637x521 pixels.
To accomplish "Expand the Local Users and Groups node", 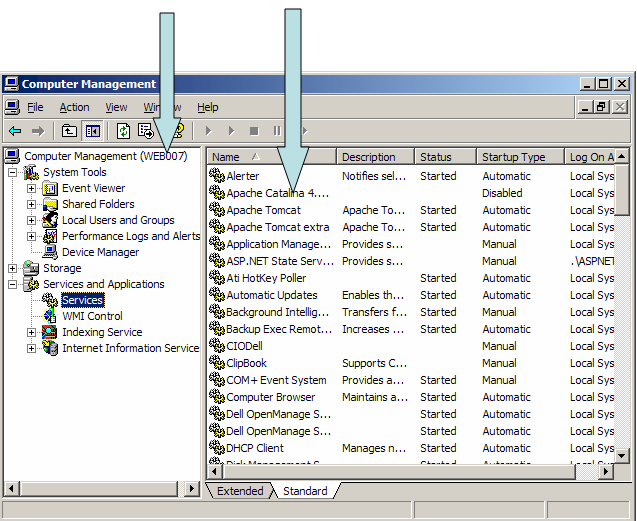I will pos(31,220).
